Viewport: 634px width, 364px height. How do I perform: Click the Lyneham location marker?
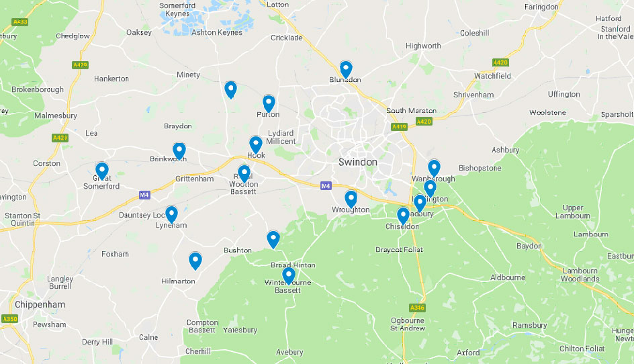coord(171,214)
